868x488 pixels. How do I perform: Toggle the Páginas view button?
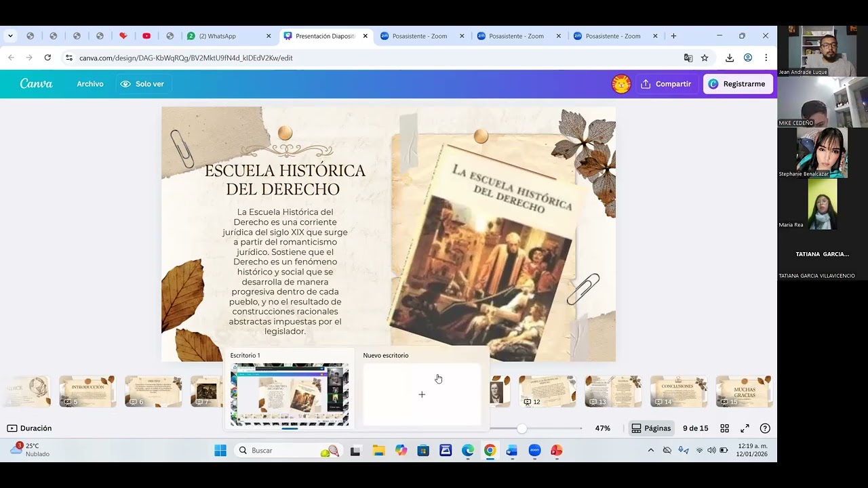tap(651, 428)
